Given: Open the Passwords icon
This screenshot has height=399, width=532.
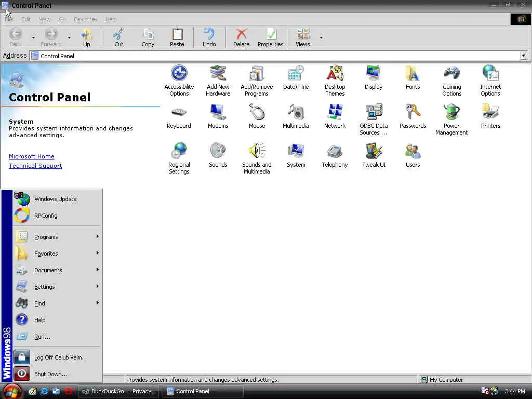Looking at the screenshot, I should (413, 116).
